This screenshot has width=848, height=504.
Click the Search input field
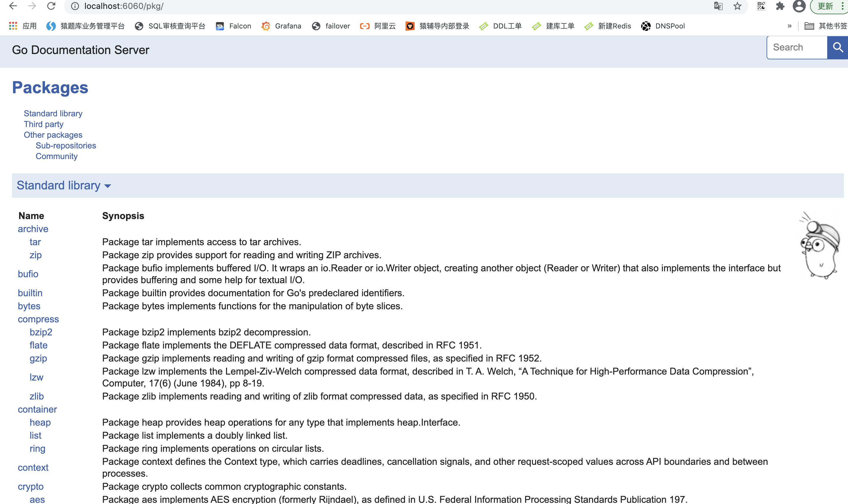pos(796,47)
